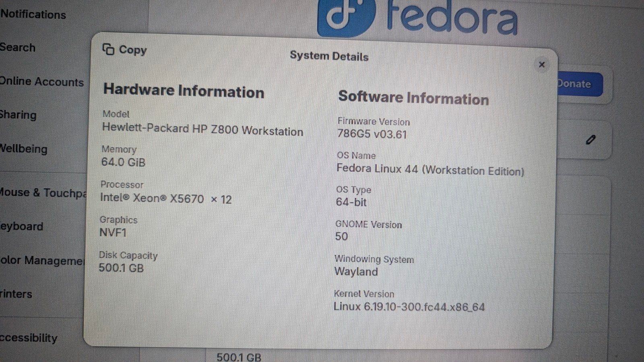Open Search in Settings sidebar

point(18,47)
